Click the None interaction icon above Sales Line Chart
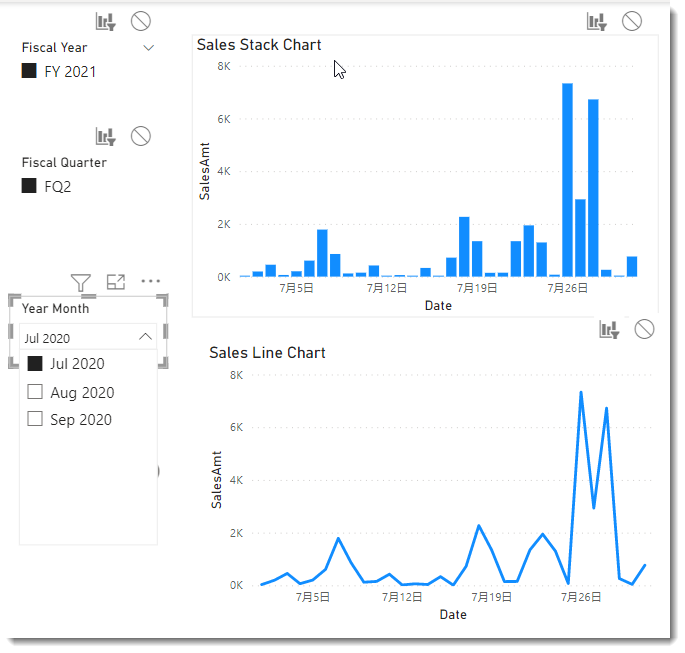Image resolution: width=685 pixels, height=653 pixels. coord(644,329)
